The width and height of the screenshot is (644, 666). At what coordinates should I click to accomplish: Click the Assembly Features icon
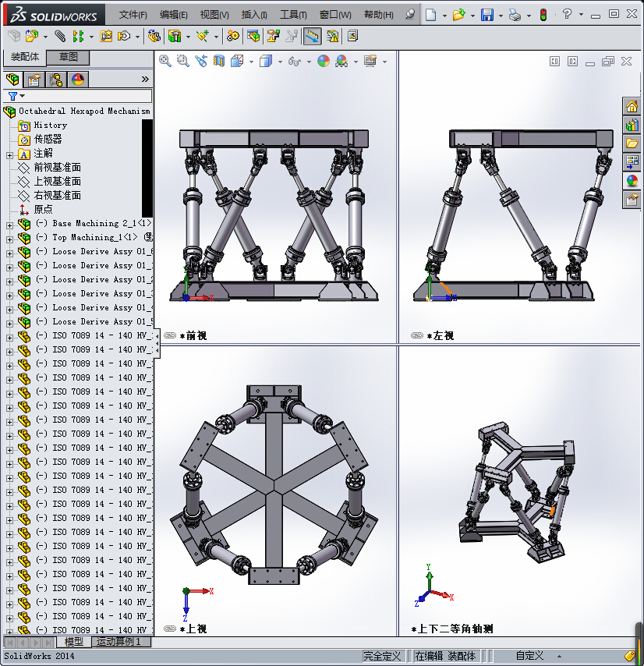175,36
